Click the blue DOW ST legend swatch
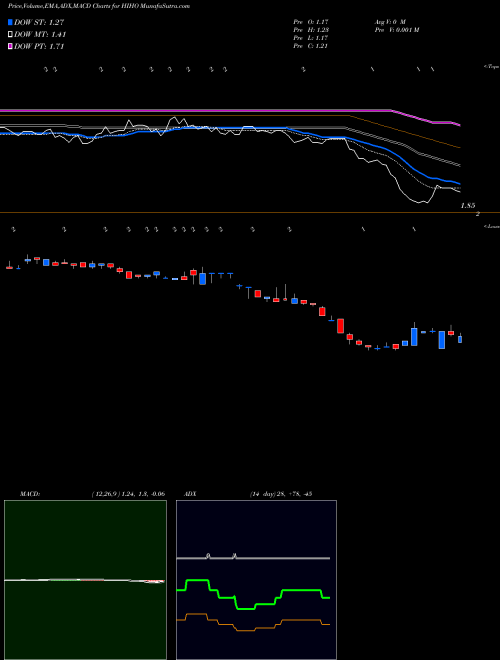 pos(11,23)
